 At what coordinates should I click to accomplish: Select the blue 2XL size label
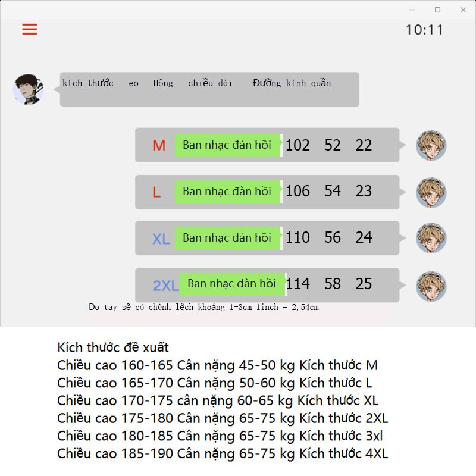click(x=165, y=286)
